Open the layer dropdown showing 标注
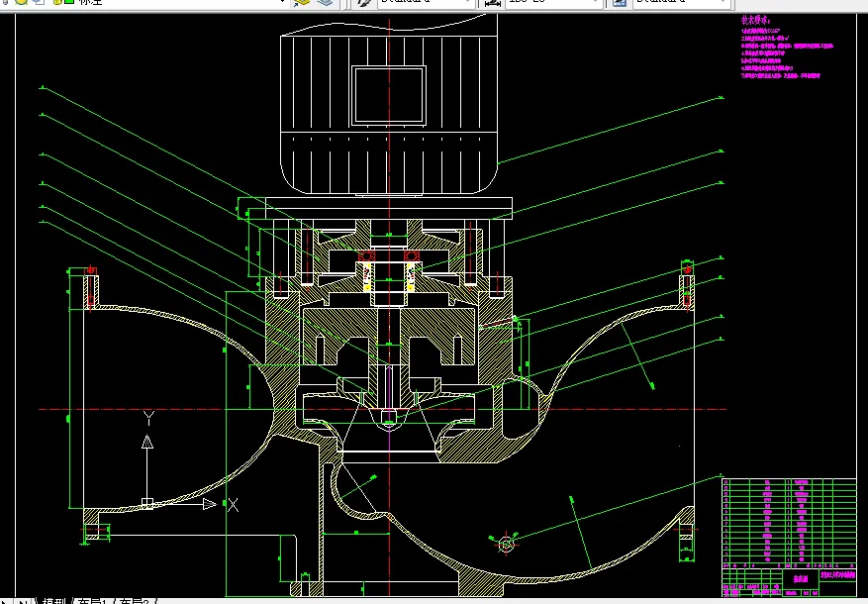Viewport: 868px width, 604px height. 144,2
